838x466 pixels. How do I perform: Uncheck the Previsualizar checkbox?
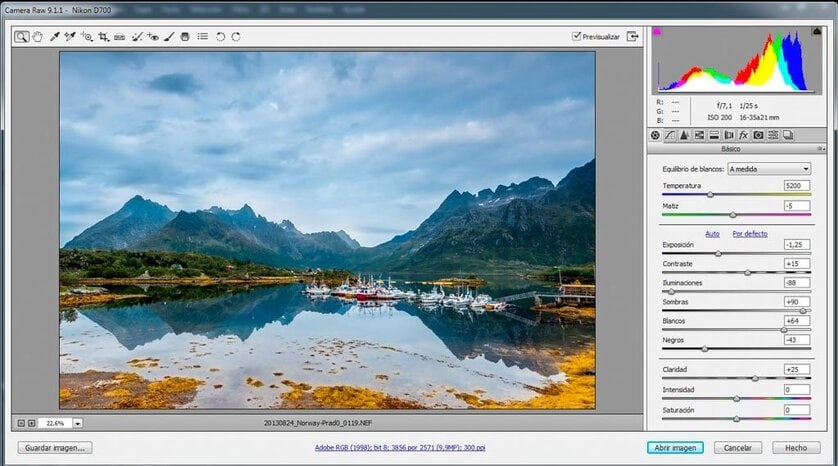577,37
